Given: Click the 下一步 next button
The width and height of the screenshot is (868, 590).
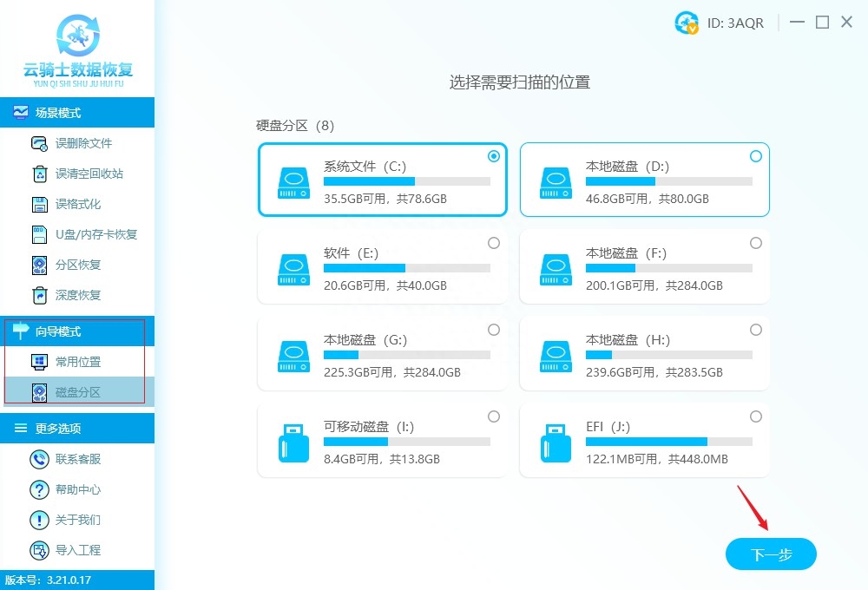Looking at the screenshot, I should coord(770,554).
